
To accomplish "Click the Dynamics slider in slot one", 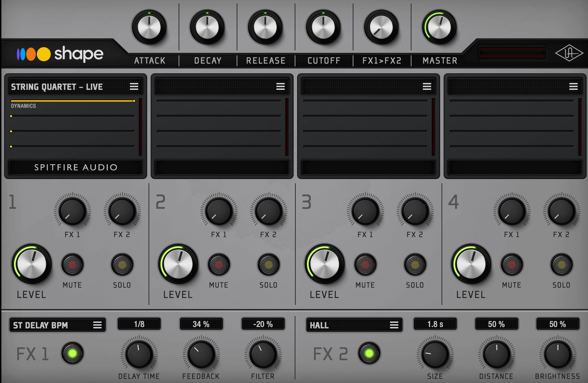I will tap(73, 101).
